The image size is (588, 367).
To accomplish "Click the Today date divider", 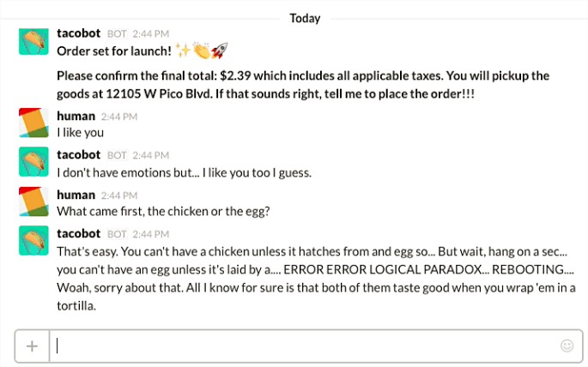I will pos(305,18).
